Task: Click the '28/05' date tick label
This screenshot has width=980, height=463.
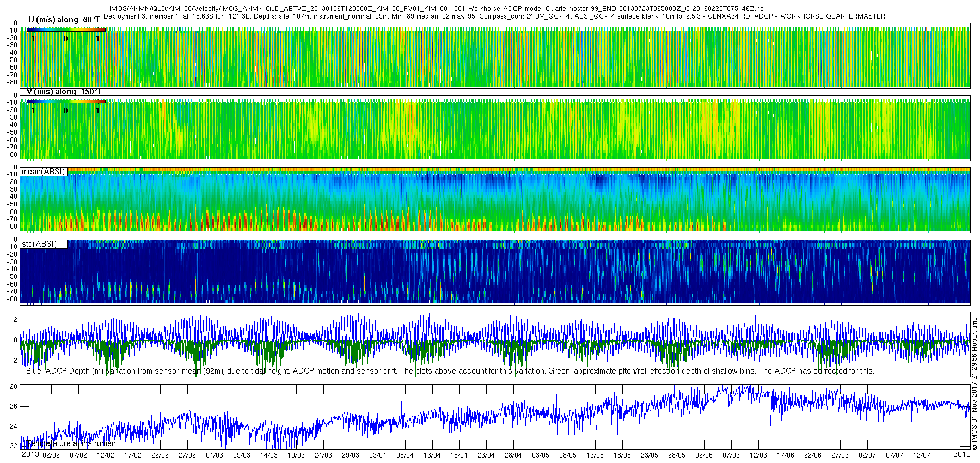Action: coord(677,455)
